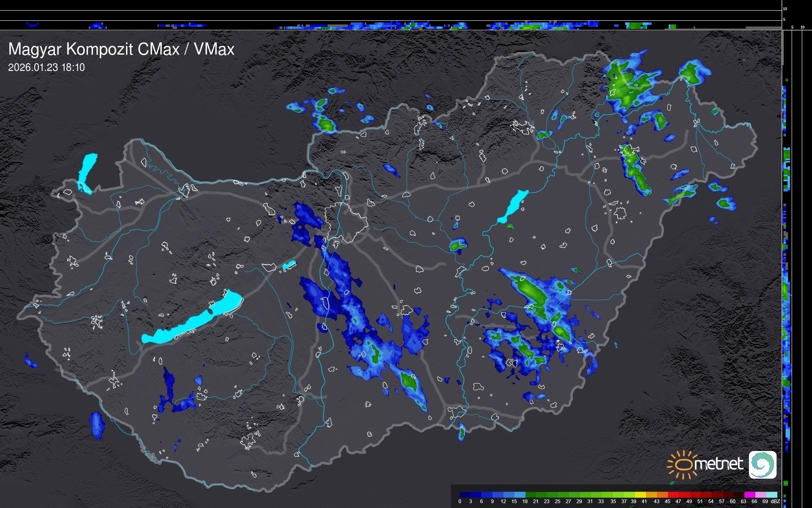
Task: Click the 5 label on right side-panel scale
Action: pyautogui.click(x=792, y=27)
